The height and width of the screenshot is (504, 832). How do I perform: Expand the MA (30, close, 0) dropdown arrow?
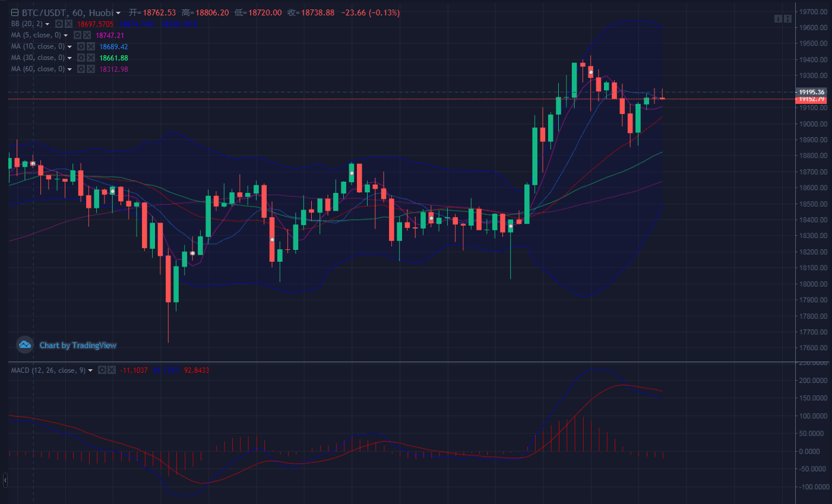(69, 58)
